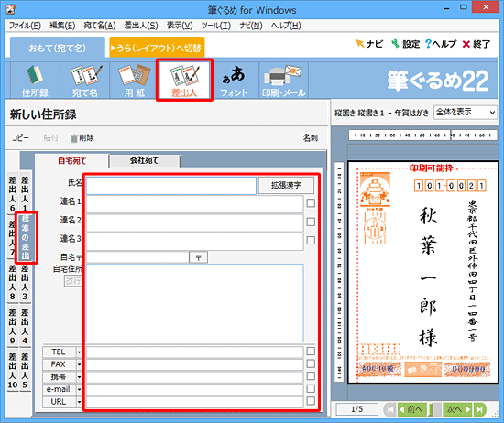Open the 編集(E) menu
Screen dimensions: 504x423
62,26
